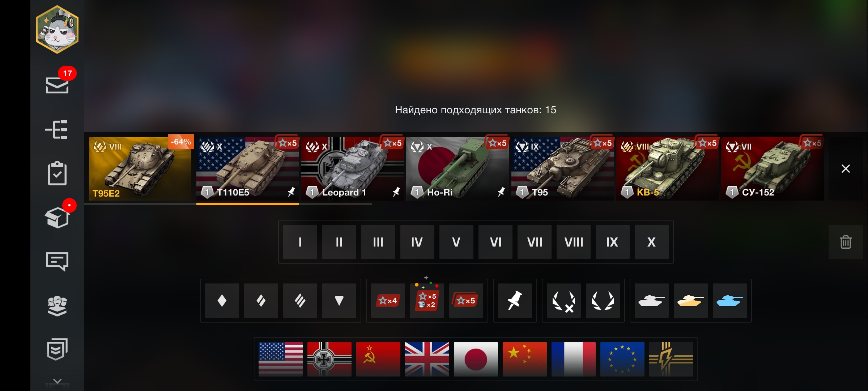Filter by USA nation flag
The width and height of the screenshot is (868, 391).
click(281, 359)
